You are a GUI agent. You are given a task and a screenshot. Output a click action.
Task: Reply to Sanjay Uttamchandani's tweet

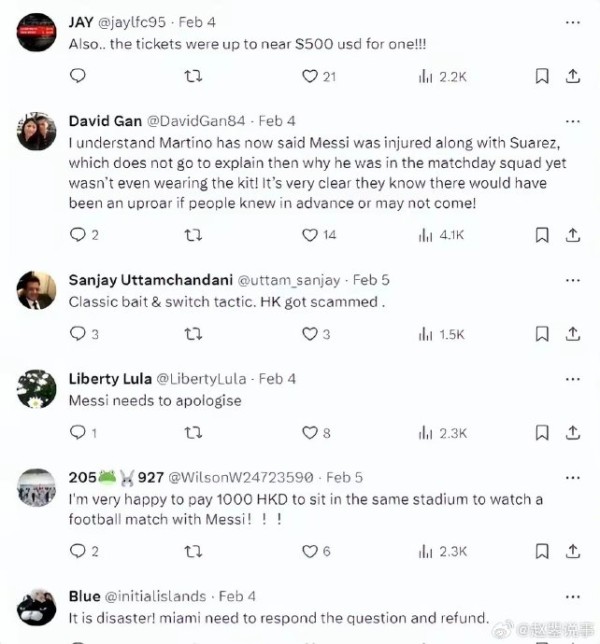tap(78, 334)
